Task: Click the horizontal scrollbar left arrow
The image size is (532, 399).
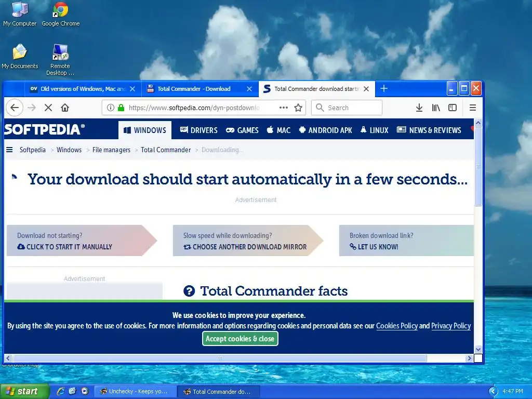Action: (8, 358)
